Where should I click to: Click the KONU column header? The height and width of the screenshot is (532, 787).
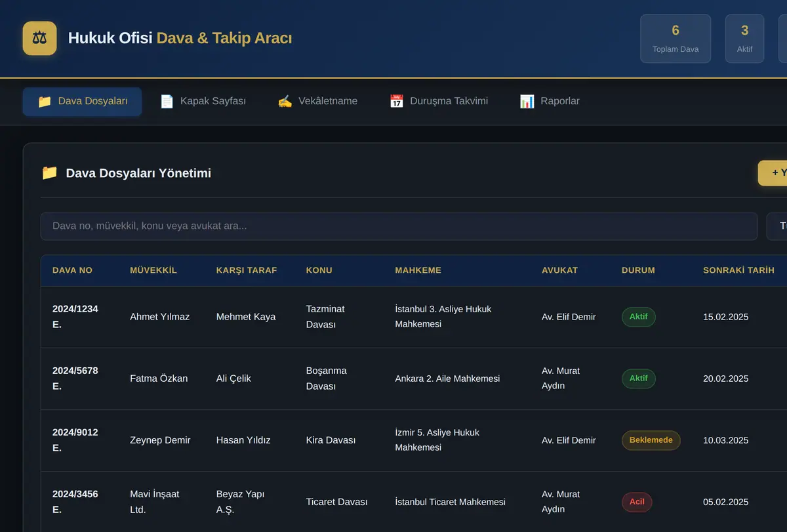pyautogui.click(x=319, y=270)
